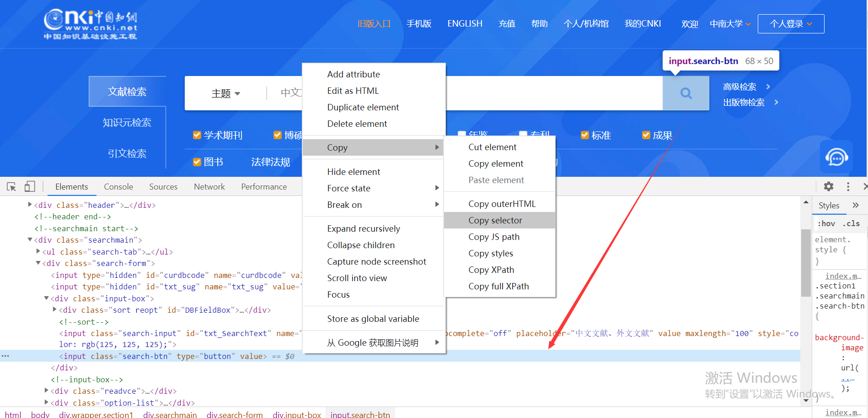The height and width of the screenshot is (418, 868).
Task: Click the CNKI logo
Action: pos(90,24)
